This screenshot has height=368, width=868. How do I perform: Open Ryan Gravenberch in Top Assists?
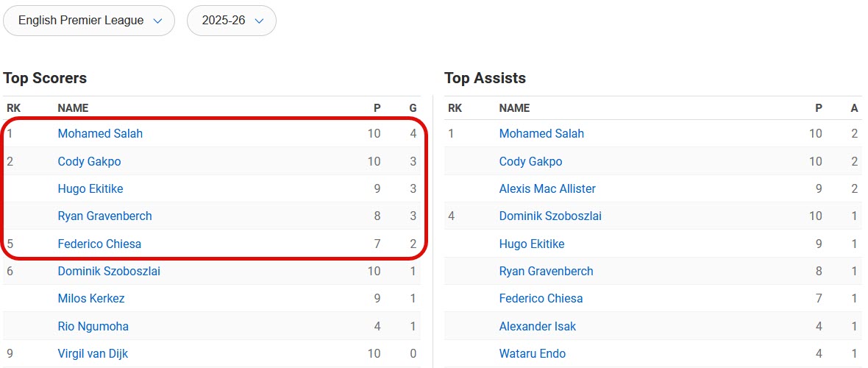pos(546,272)
